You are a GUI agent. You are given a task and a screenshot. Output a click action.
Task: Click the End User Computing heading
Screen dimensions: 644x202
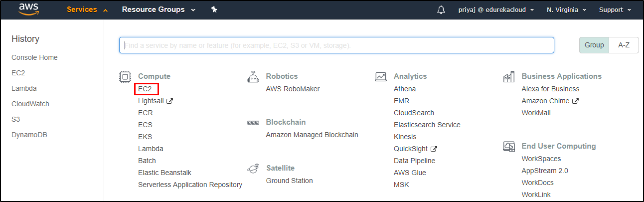(x=559, y=146)
